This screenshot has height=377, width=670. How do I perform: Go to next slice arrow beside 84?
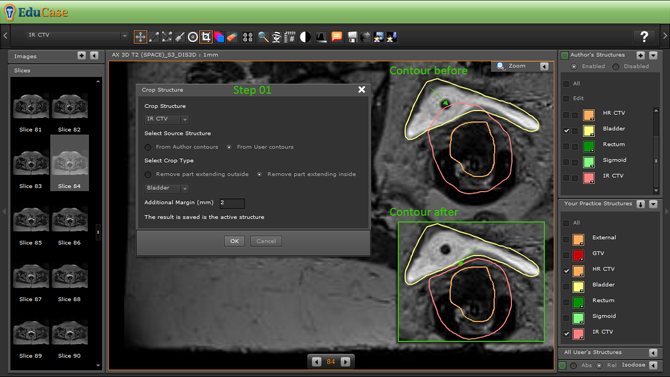click(345, 362)
